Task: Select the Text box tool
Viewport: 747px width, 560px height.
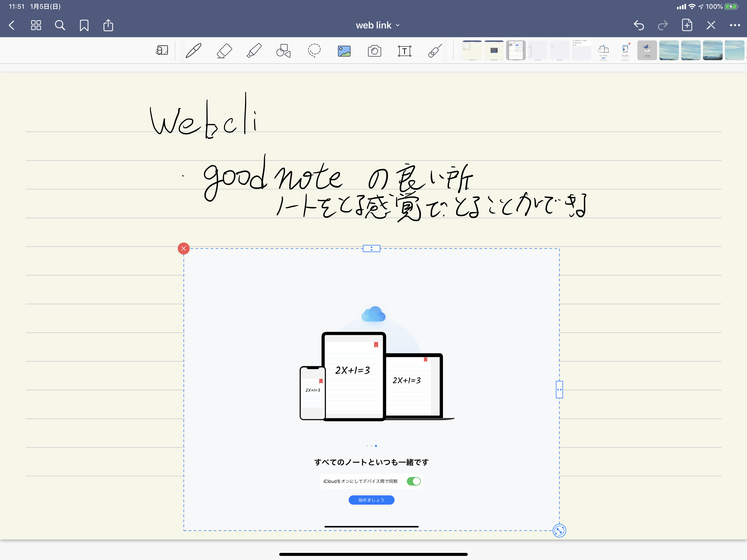Action: click(404, 51)
